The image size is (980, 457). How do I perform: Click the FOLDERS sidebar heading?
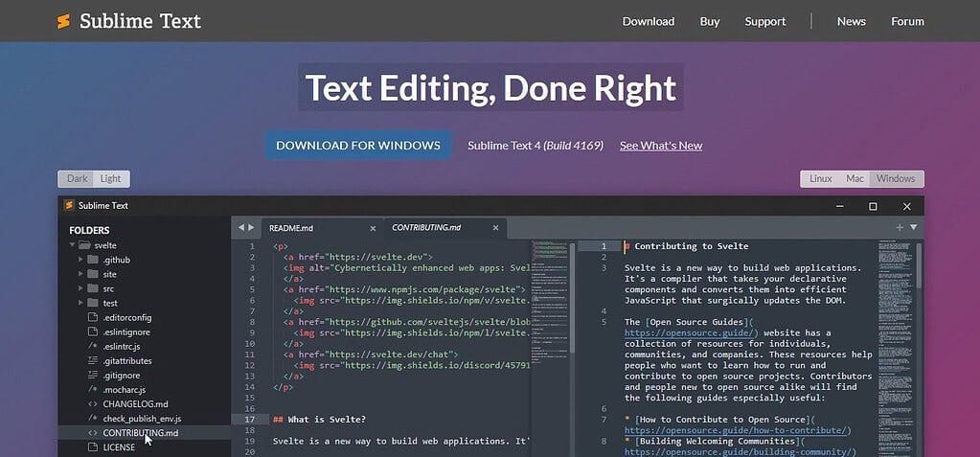[89, 230]
